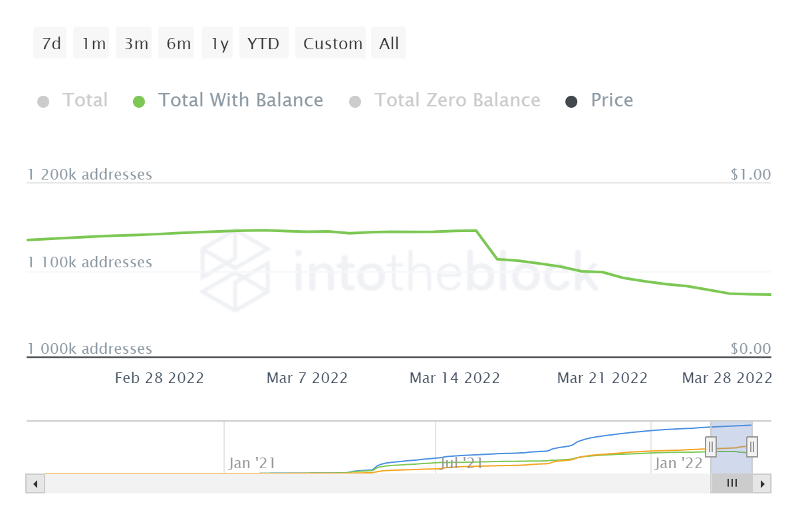Click the dark Price legend dot
798x532 pixels.
click(571, 102)
